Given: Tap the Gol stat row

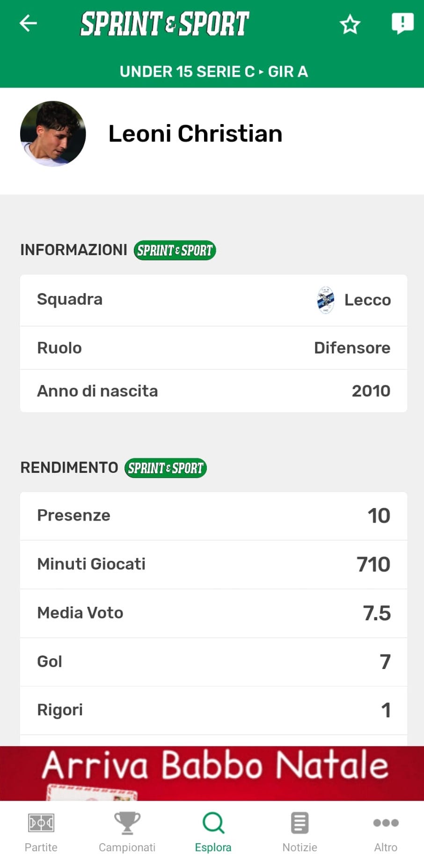Looking at the screenshot, I should [x=213, y=662].
